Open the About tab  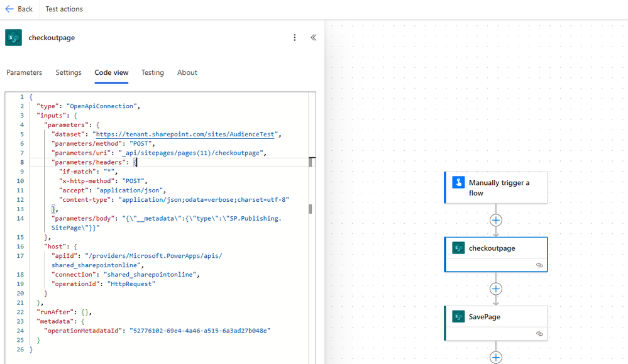pyautogui.click(x=187, y=73)
